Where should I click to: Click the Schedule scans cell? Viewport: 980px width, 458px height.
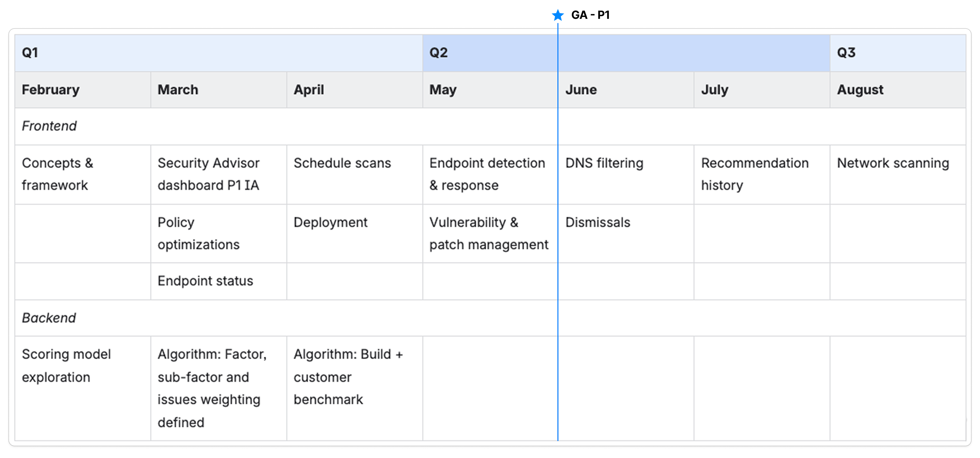(342, 163)
